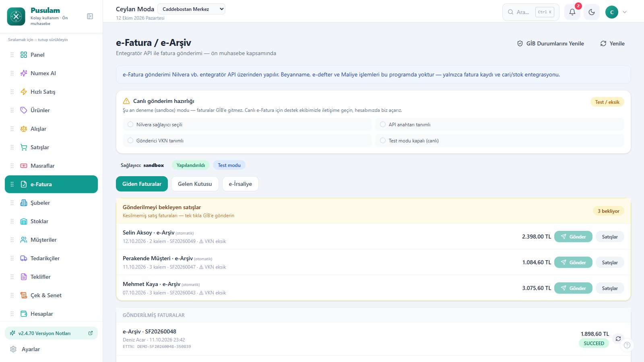Screen dimensions: 644x362
Task: Refresh status of invoice SF20260048
Action: pyautogui.click(x=618, y=339)
